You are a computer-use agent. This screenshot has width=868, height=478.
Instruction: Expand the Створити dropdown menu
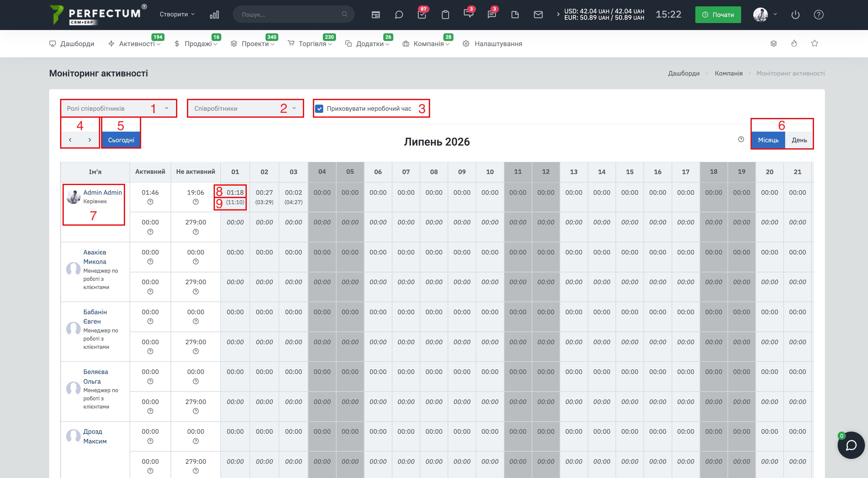177,14
